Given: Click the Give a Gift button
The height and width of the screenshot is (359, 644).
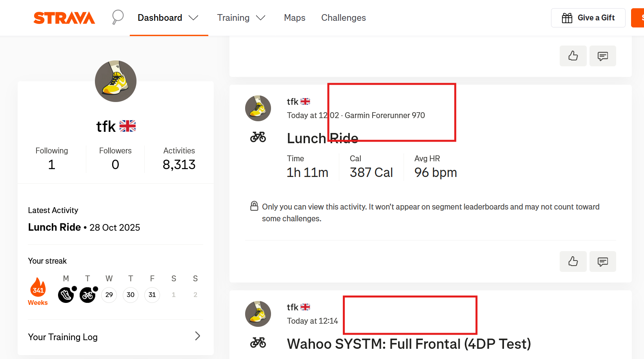Looking at the screenshot, I should click(x=588, y=18).
